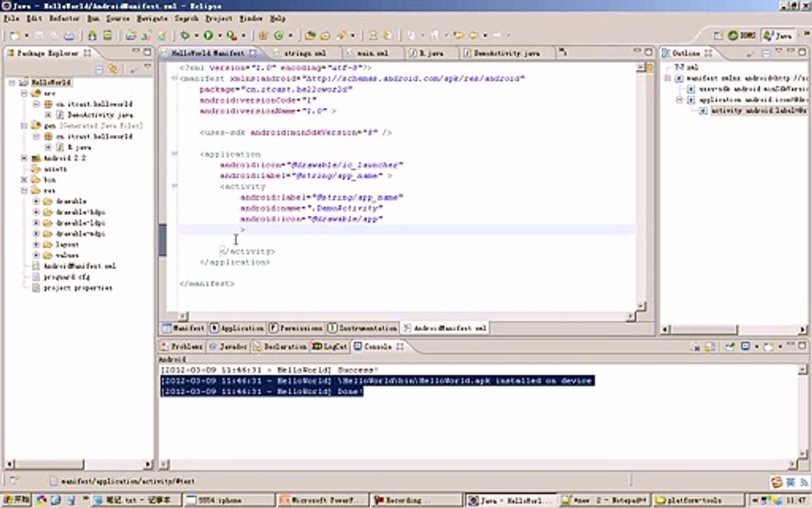Open the Android SDK Manager icon
This screenshot has width=812, height=508.
[92, 36]
